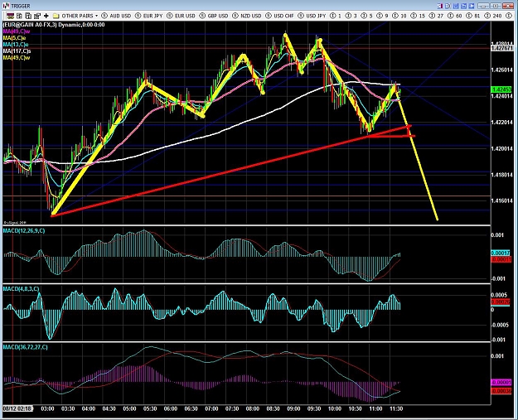Switch chart symbol to USD CHF

pos(280,16)
